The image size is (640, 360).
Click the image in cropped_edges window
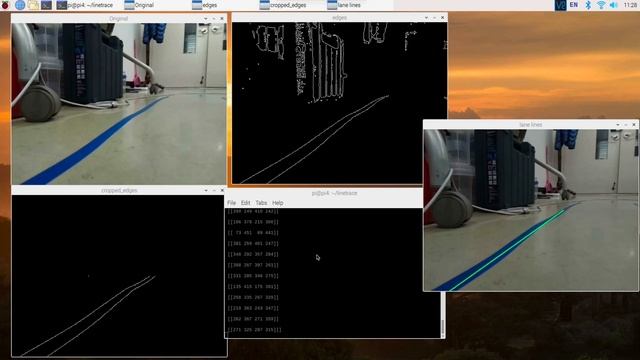pyautogui.click(x=119, y=276)
